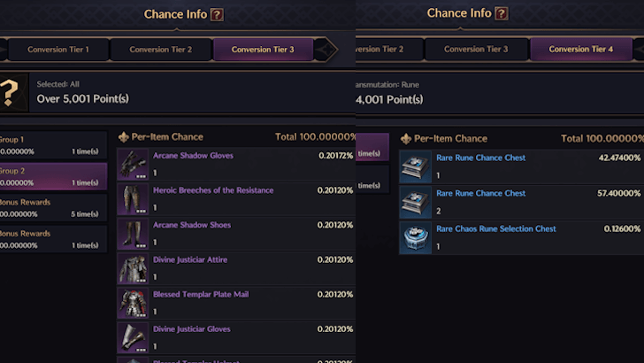Switch to left panel's Conversion Tier 2 tab
644x363 pixels.
click(x=160, y=50)
